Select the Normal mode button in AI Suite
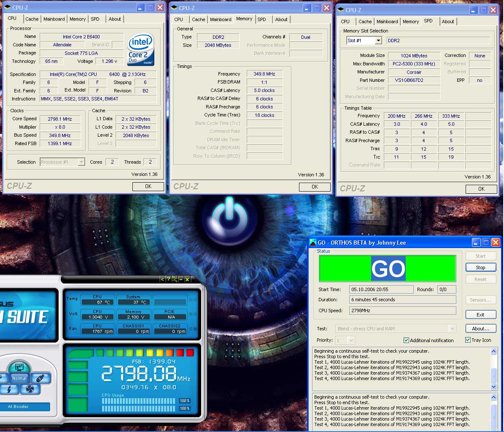The width and height of the screenshot is (504, 432). pyautogui.click(x=19, y=378)
